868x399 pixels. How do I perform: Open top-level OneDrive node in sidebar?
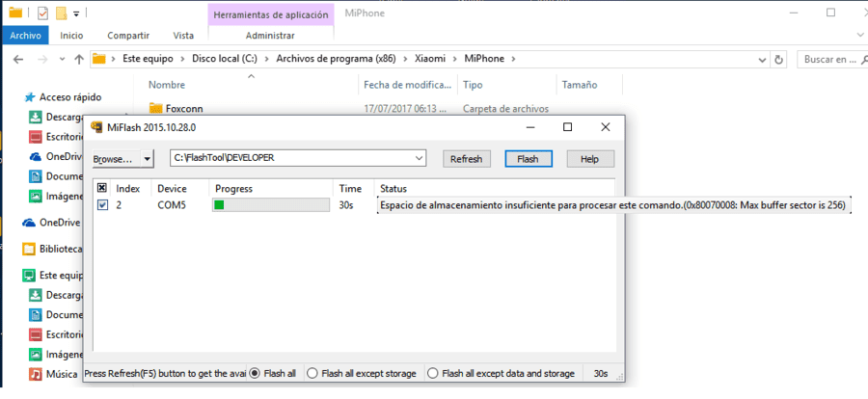click(51, 223)
